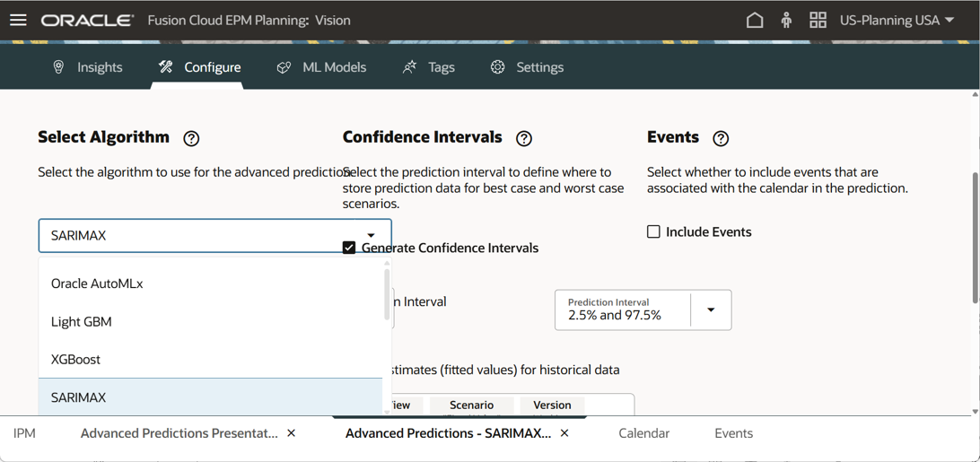The width and height of the screenshot is (980, 462).
Task: Click the Insights lightbulb icon
Action: [58, 67]
